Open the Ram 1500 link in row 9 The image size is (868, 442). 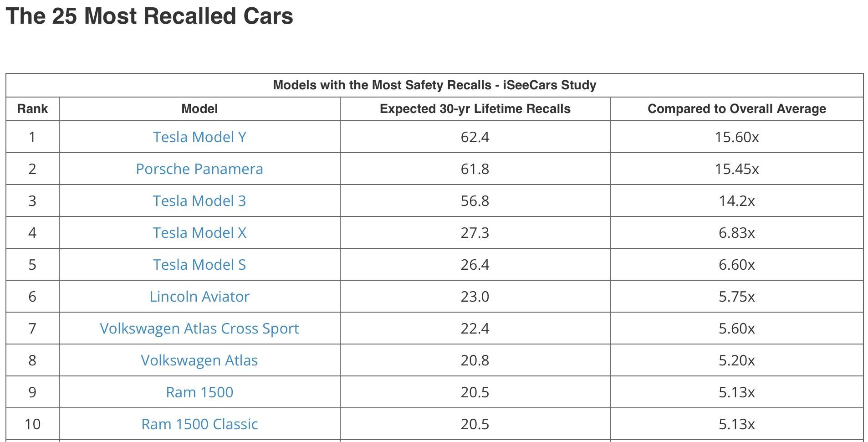point(199,392)
